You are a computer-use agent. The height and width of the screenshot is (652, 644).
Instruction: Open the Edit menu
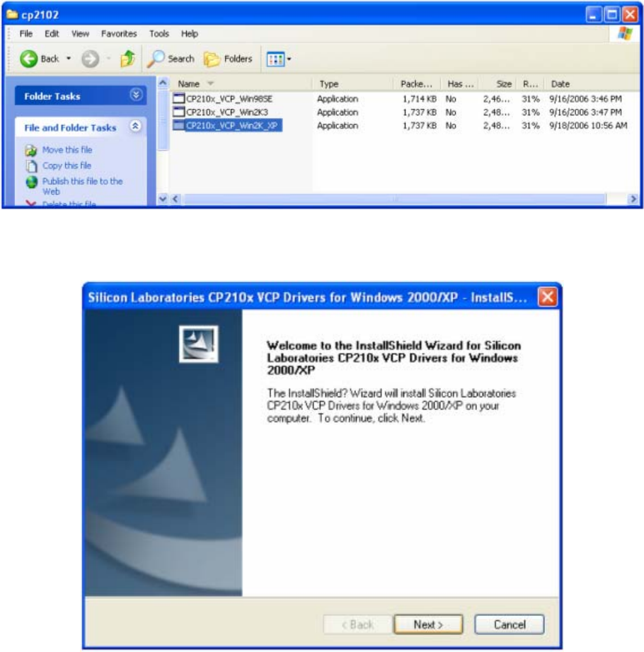(x=52, y=34)
